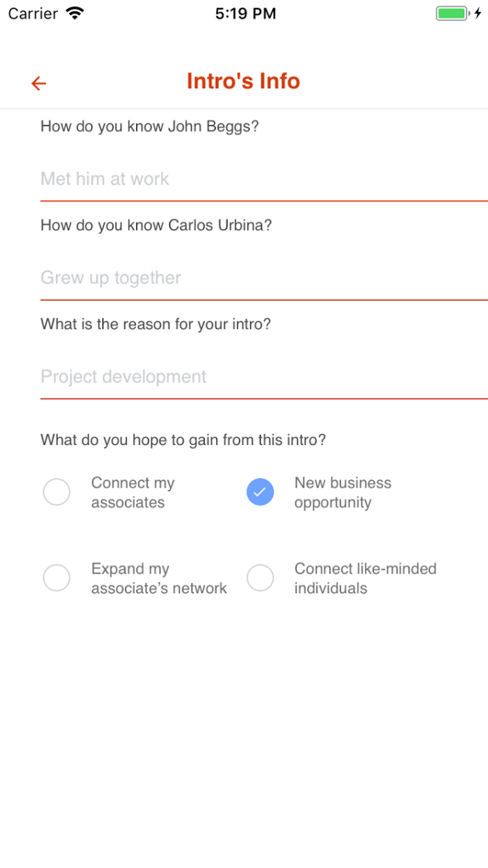The image size is (488, 868).
Task: Tap the New business opportunity label
Action: click(x=343, y=493)
